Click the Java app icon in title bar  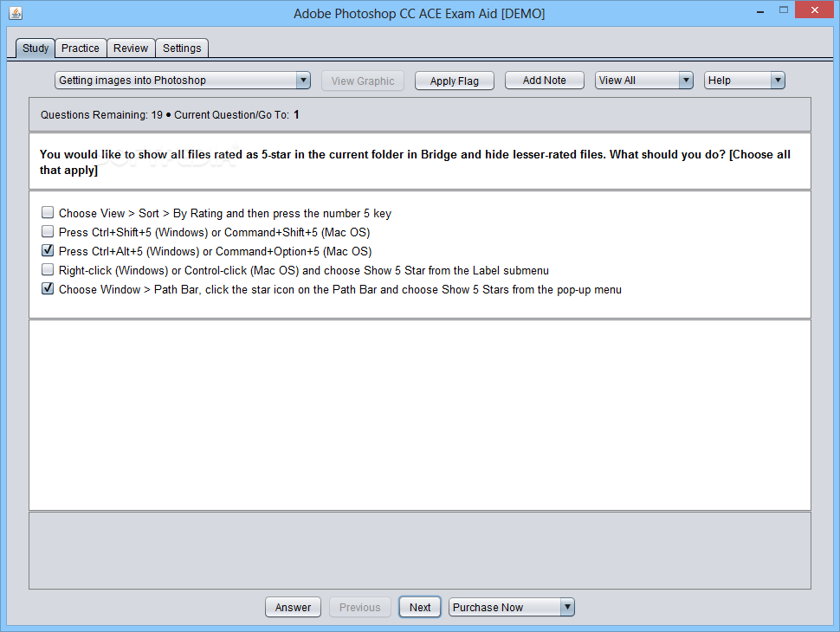pyautogui.click(x=16, y=13)
